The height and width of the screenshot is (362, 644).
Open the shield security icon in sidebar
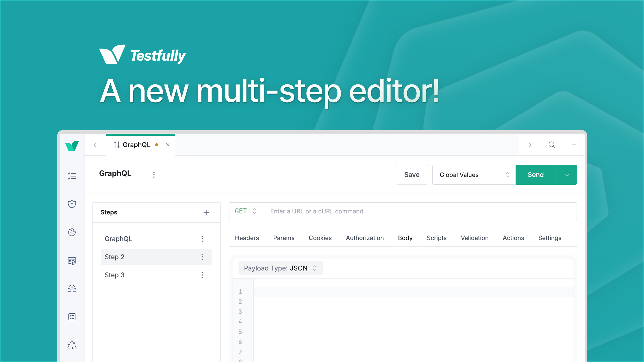point(72,204)
